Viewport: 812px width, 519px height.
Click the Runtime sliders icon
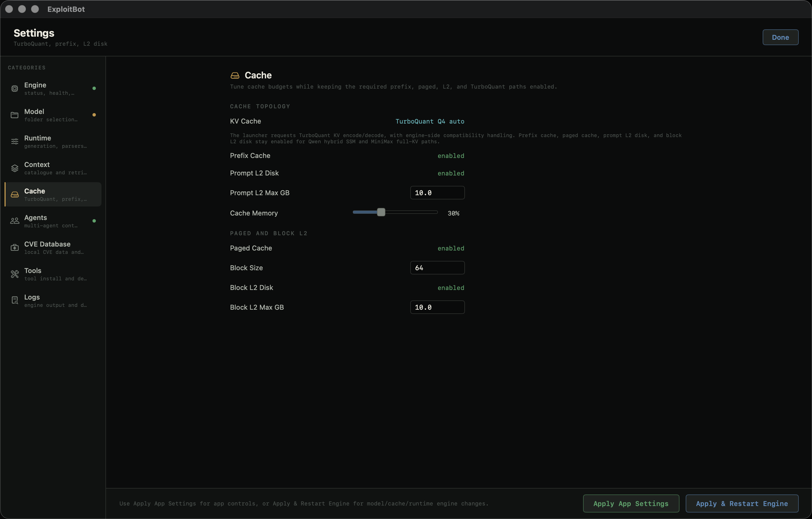(x=14, y=141)
